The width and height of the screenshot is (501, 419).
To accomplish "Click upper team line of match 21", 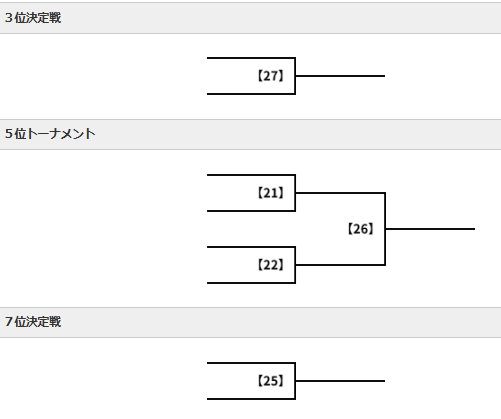I will click(x=251, y=175).
